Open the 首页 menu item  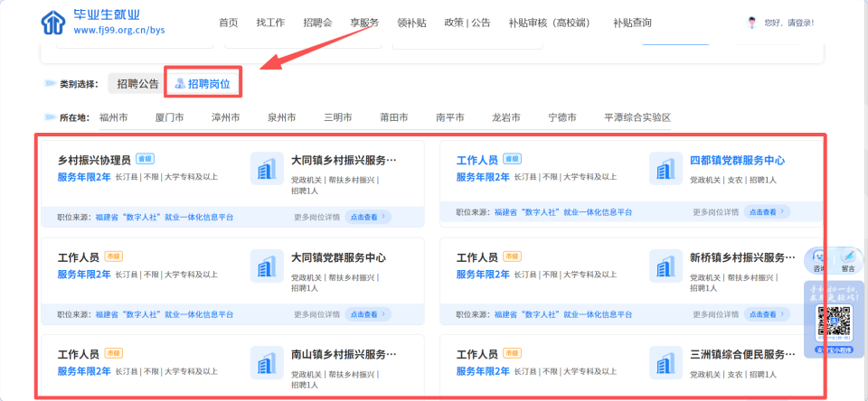[228, 23]
